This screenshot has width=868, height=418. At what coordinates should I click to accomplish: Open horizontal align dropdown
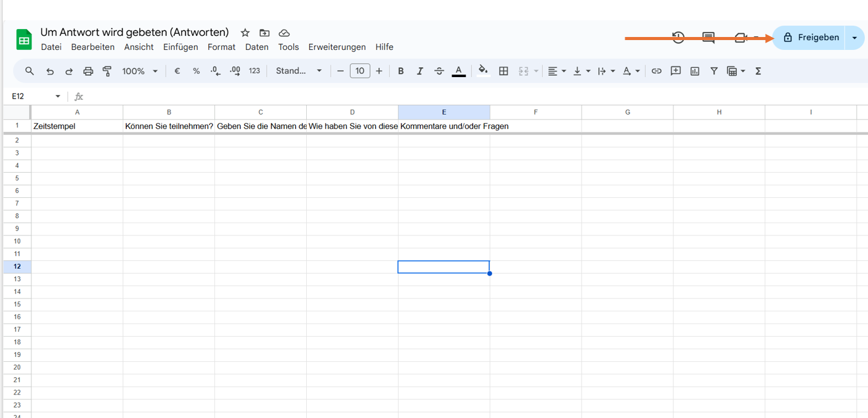pos(557,71)
